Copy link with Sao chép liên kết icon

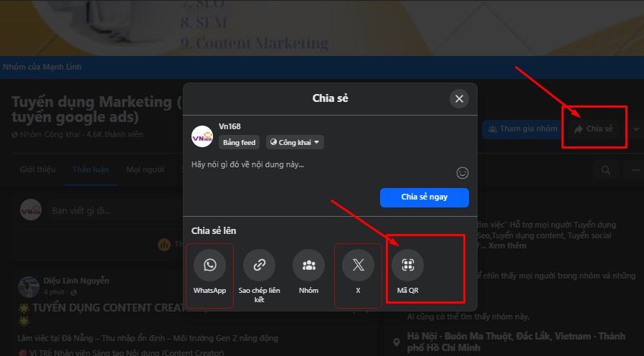coord(259,265)
